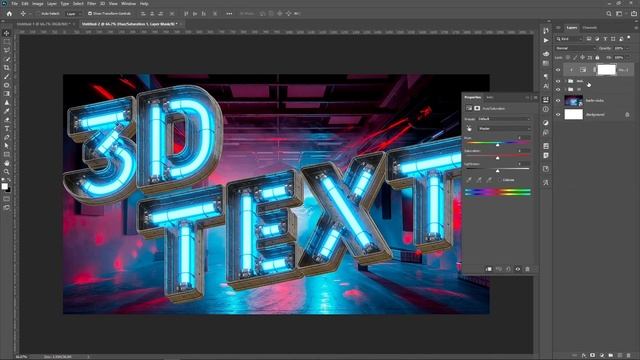Click the Background layer thumbnail
This screenshot has width=640, height=360.
573,115
